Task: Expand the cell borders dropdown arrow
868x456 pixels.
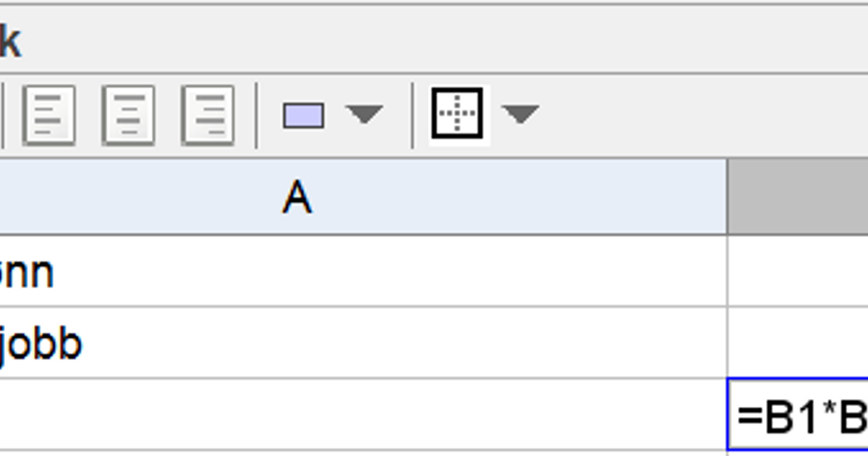Action: click(x=520, y=114)
